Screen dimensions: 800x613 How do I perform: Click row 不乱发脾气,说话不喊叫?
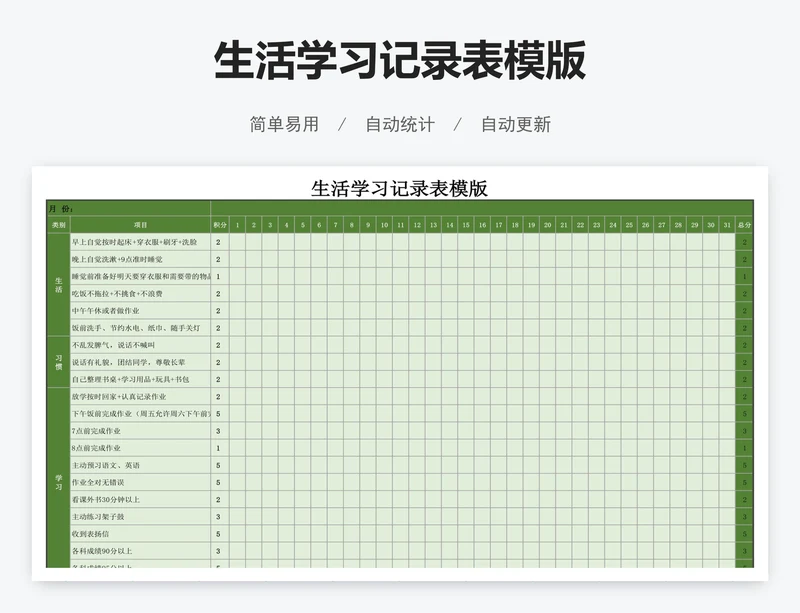pos(140,345)
